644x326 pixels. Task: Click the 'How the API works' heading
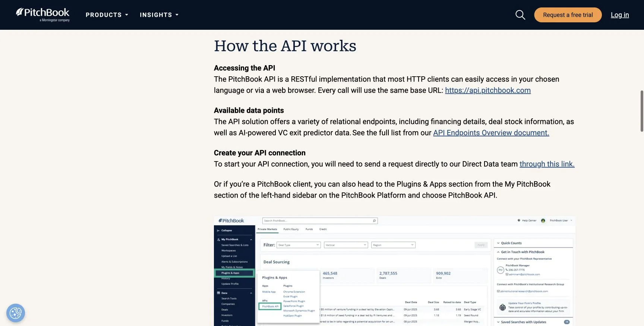[x=285, y=46]
